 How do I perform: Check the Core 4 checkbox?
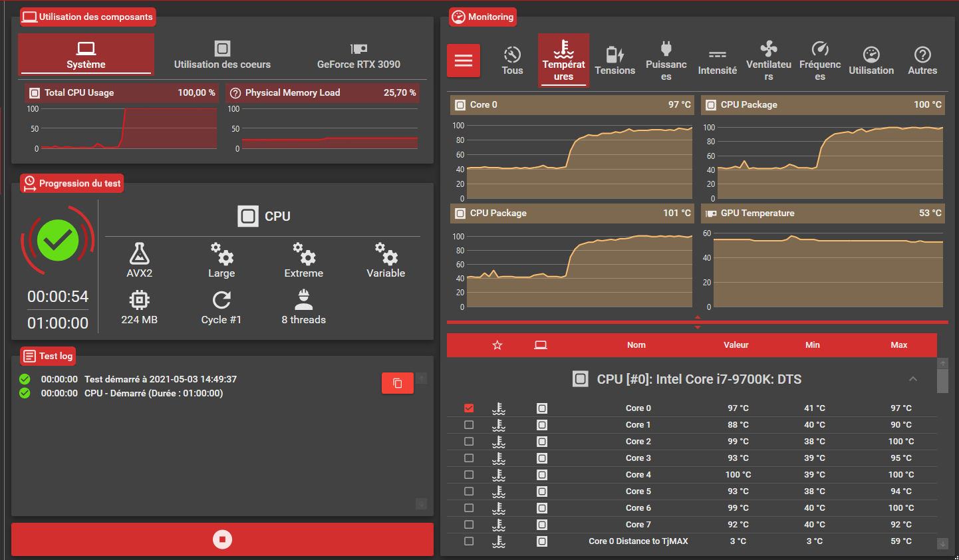469,475
